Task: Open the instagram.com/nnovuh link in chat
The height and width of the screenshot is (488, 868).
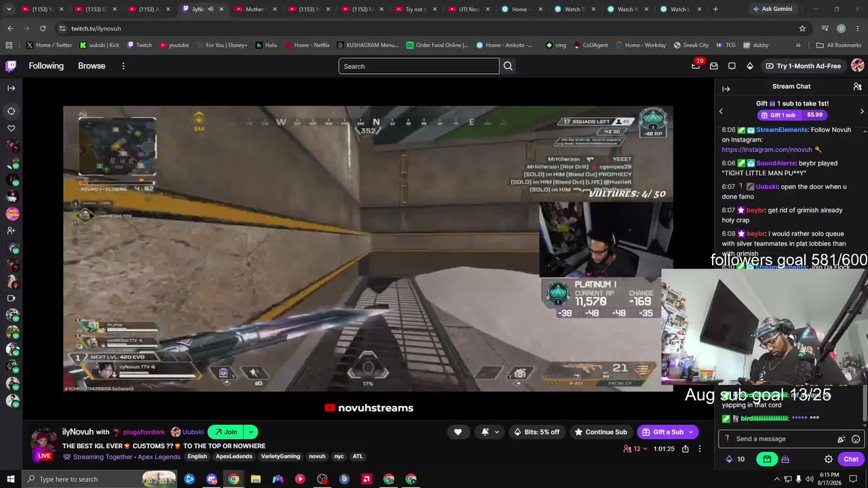Action: pyautogui.click(x=767, y=149)
